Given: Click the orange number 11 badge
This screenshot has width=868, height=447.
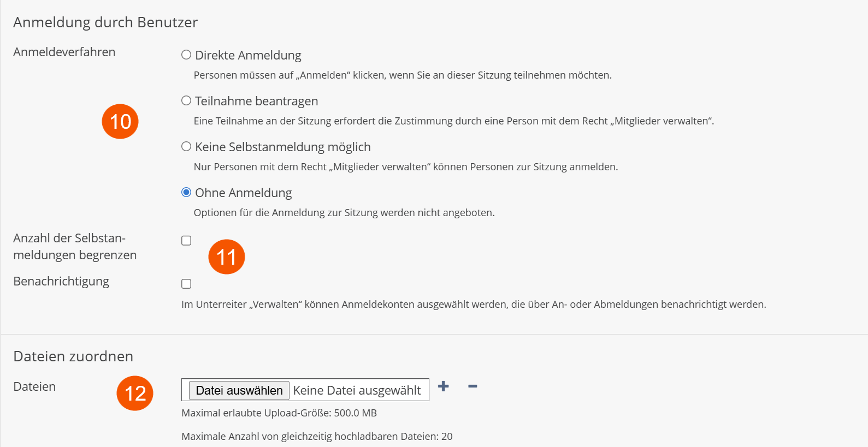Looking at the screenshot, I should click(x=227, y=257).
